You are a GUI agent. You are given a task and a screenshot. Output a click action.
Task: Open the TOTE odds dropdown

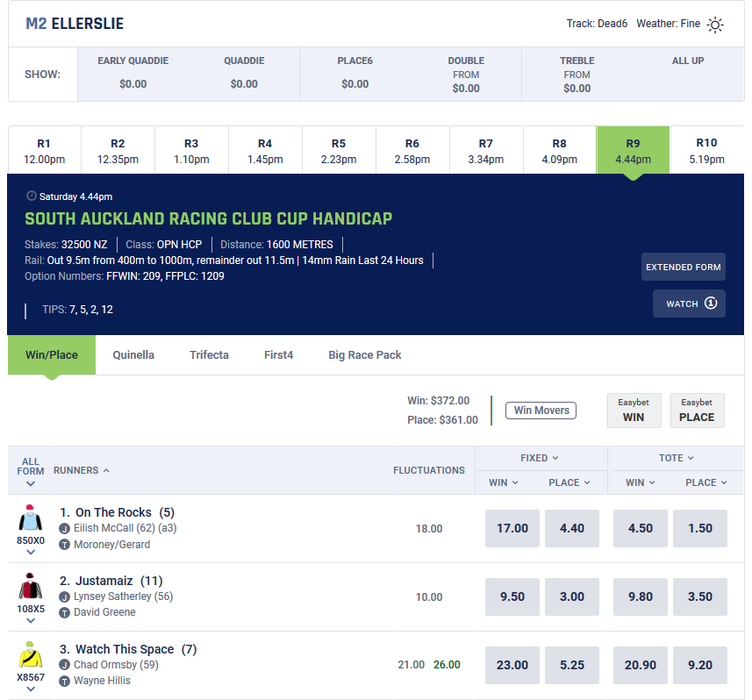(x=676, y=458)
